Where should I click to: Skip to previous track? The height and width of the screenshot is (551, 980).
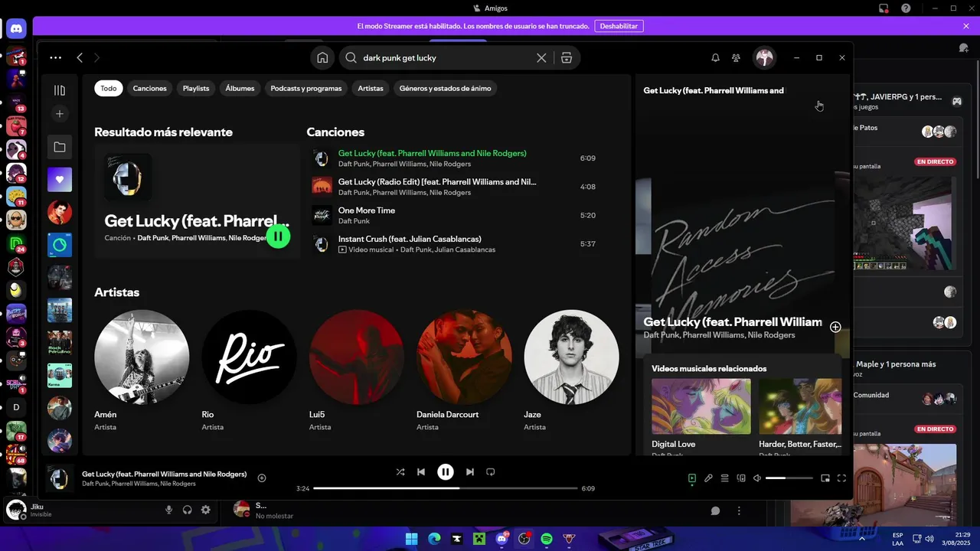point(421,472)
